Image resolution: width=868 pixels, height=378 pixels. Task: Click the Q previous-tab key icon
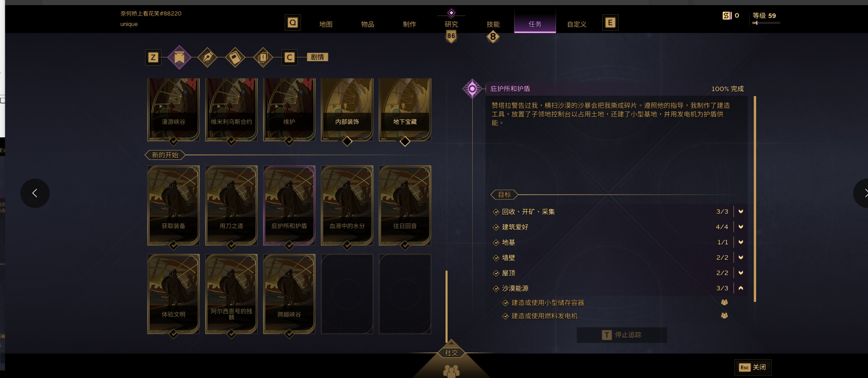(x=293, y=23)
